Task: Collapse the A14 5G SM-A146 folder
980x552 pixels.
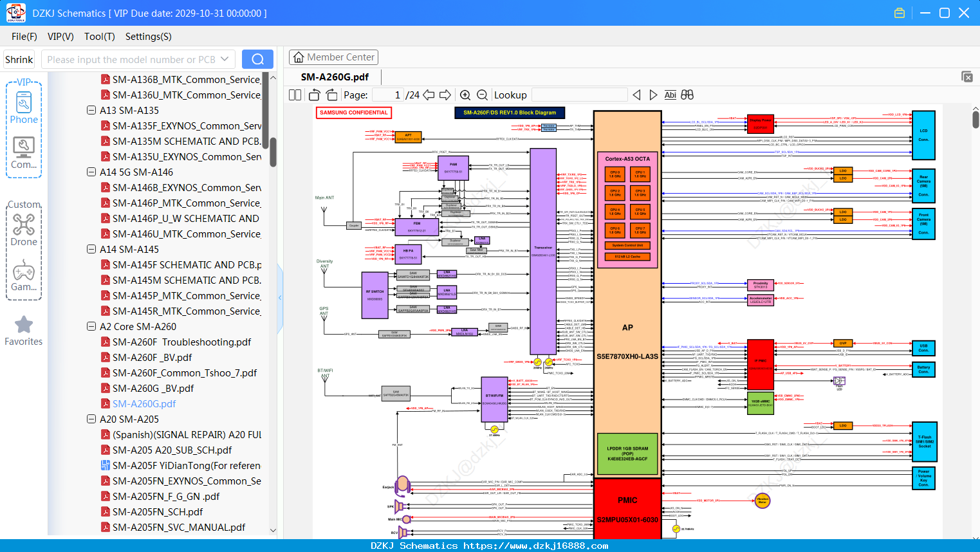Action: pos(91,172)
